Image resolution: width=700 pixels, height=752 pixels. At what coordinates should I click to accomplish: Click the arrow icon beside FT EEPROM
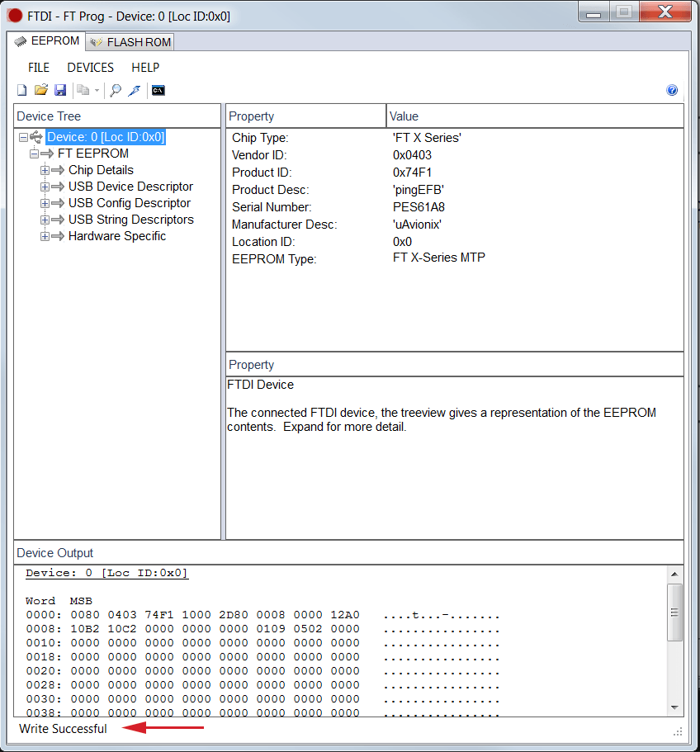pyautogui.click(x=47, y=154)
